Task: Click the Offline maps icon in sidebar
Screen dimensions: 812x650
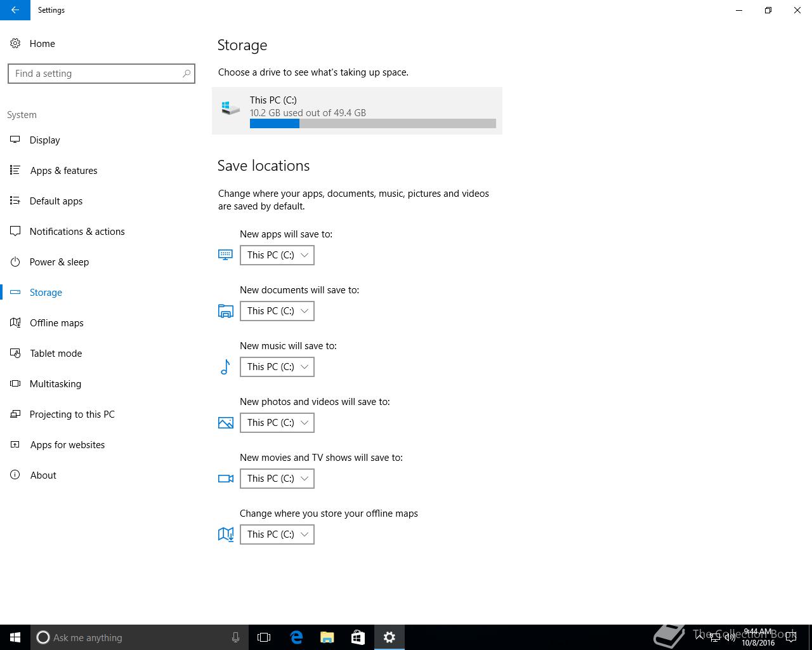Action: [15, 323]
